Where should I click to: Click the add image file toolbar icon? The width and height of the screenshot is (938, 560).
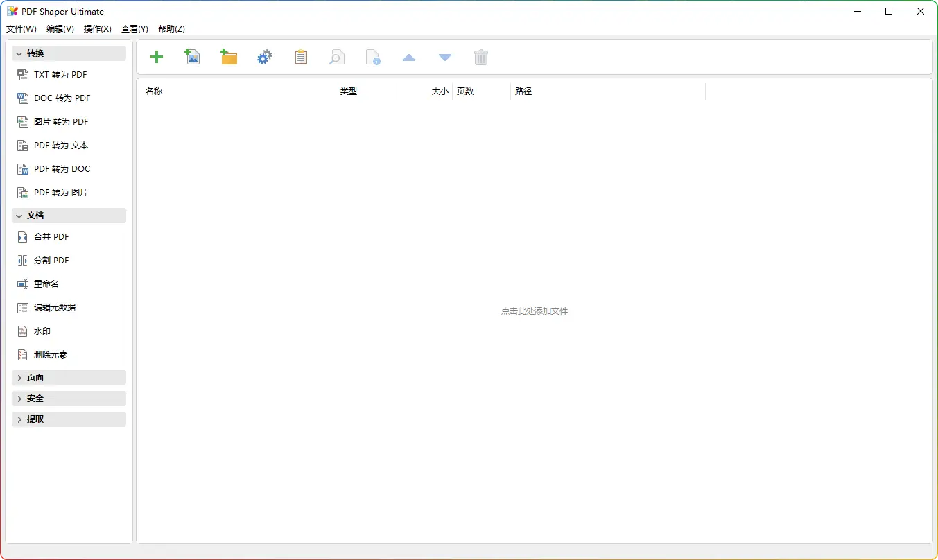tap(192, 58)
